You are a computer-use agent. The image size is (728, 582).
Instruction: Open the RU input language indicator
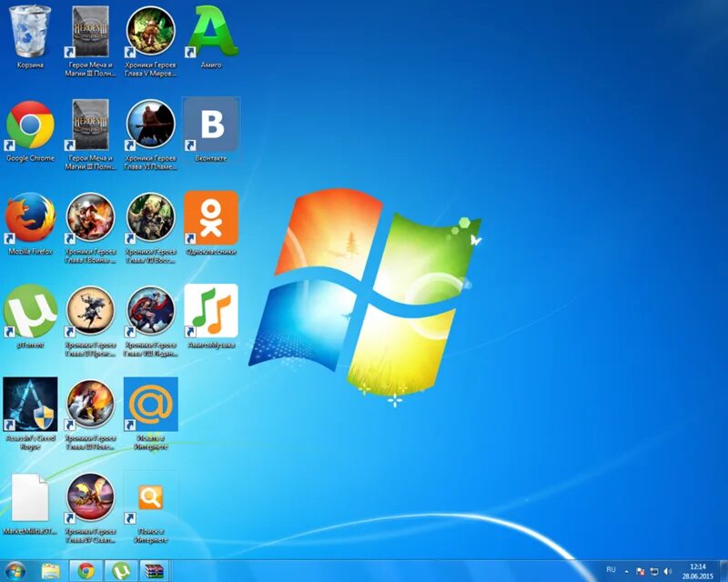click(611, 570)
